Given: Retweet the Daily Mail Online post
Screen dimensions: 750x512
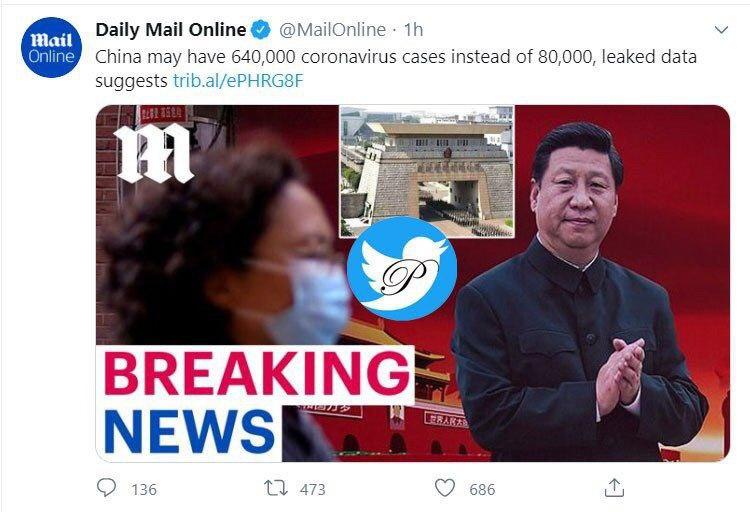Looking at the screenshot, I should click(276, 488).
